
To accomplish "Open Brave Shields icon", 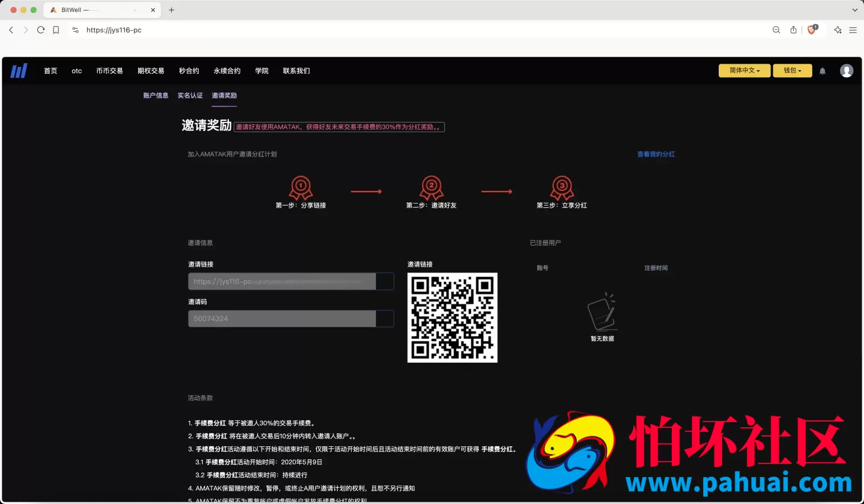I will 812,30.
